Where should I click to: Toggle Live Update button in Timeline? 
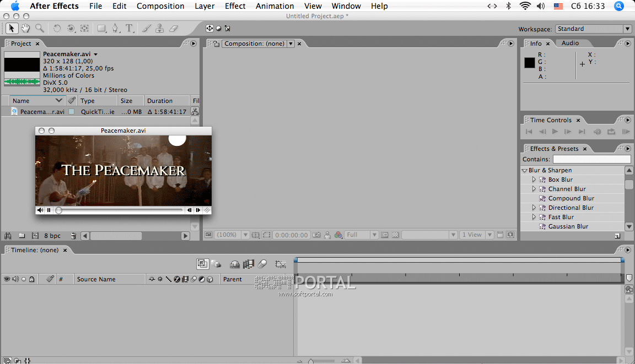(202, 264)
